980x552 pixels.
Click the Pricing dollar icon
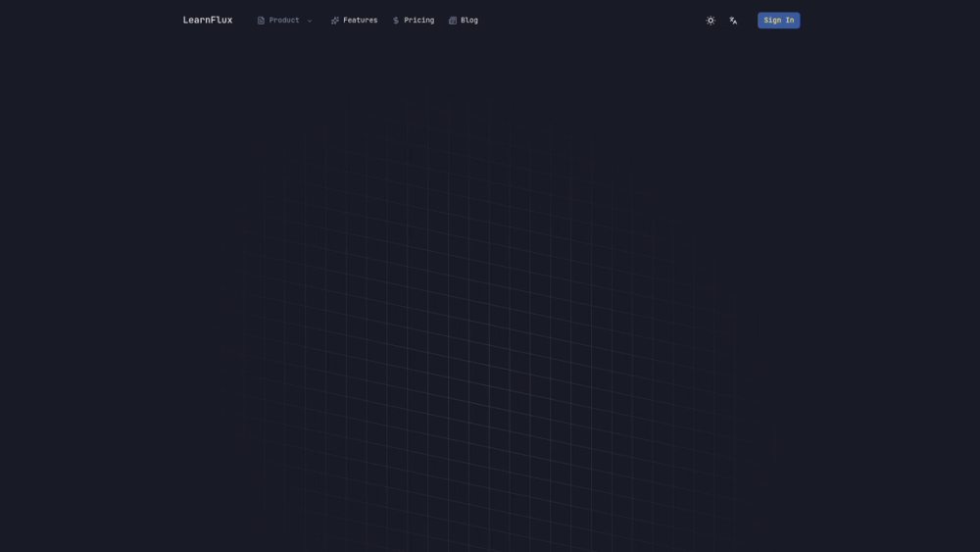tap(396, 21)
